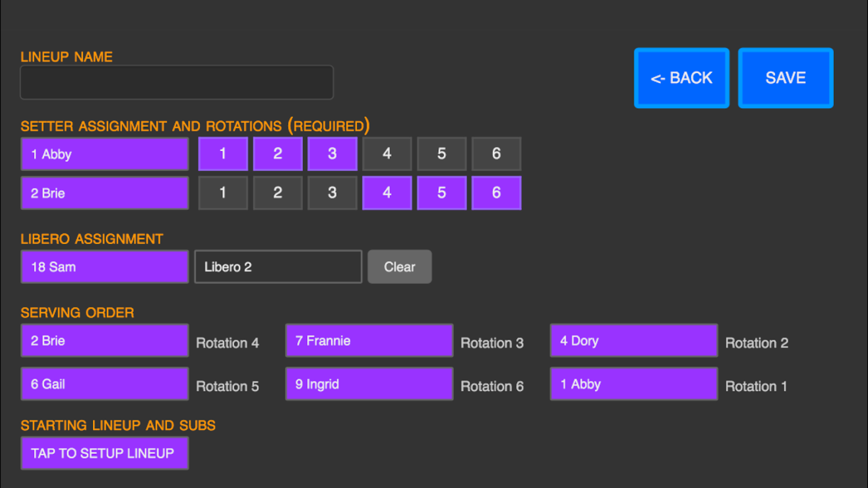Select the Libero 2 slot
Viewport: 868px width, 488px height.
pos(278,267)
